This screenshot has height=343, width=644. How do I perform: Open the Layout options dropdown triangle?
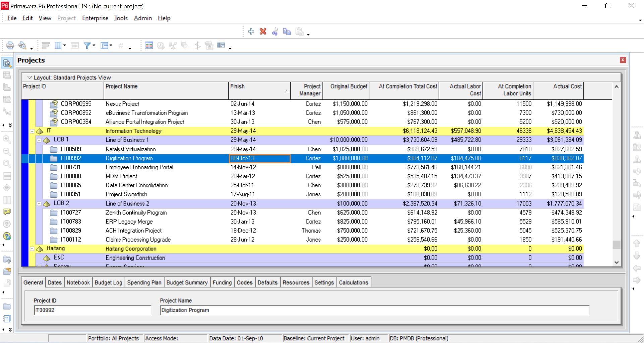tap(29, 78)
